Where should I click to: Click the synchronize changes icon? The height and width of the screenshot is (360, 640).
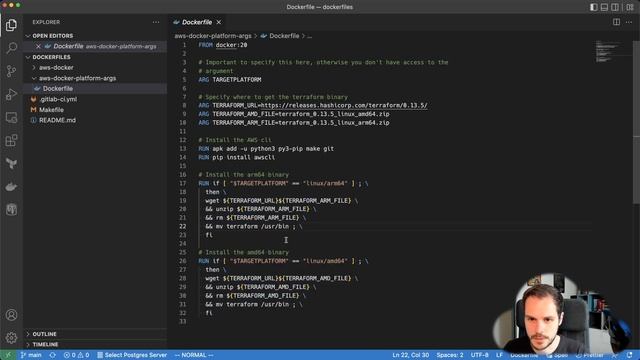coord(53,355)
